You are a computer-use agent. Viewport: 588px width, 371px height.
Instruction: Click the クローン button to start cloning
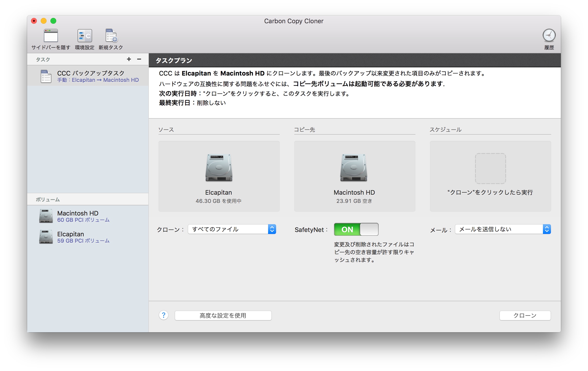point(525,315)
